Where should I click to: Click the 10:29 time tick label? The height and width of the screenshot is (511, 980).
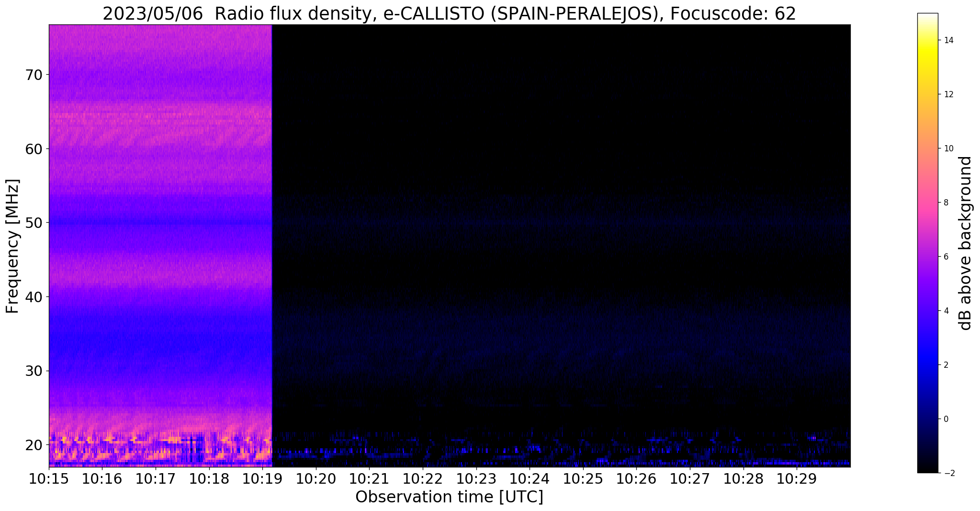[796, 478]
